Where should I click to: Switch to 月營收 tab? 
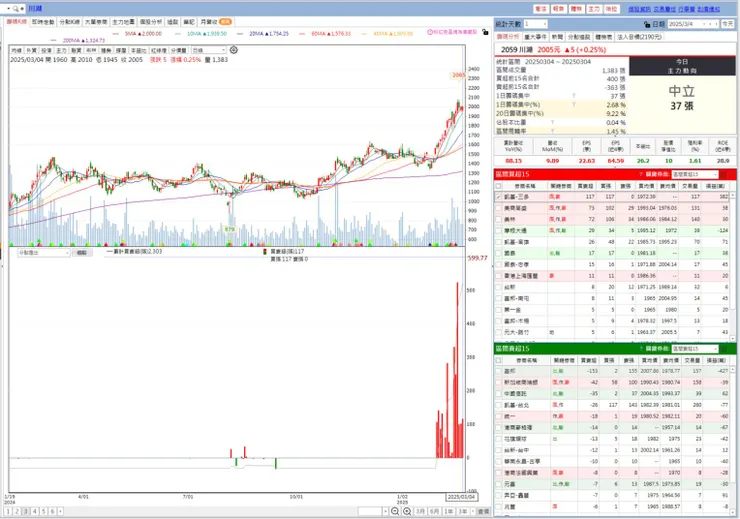(215, 22)
